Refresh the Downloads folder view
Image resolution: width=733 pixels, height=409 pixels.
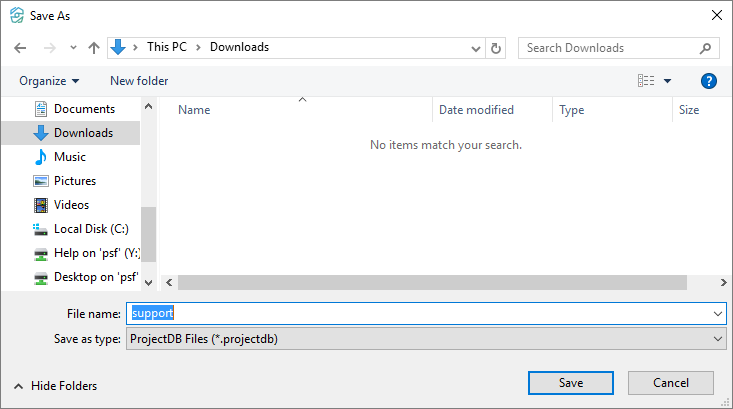pyautogui.click(x=497, y=48)
